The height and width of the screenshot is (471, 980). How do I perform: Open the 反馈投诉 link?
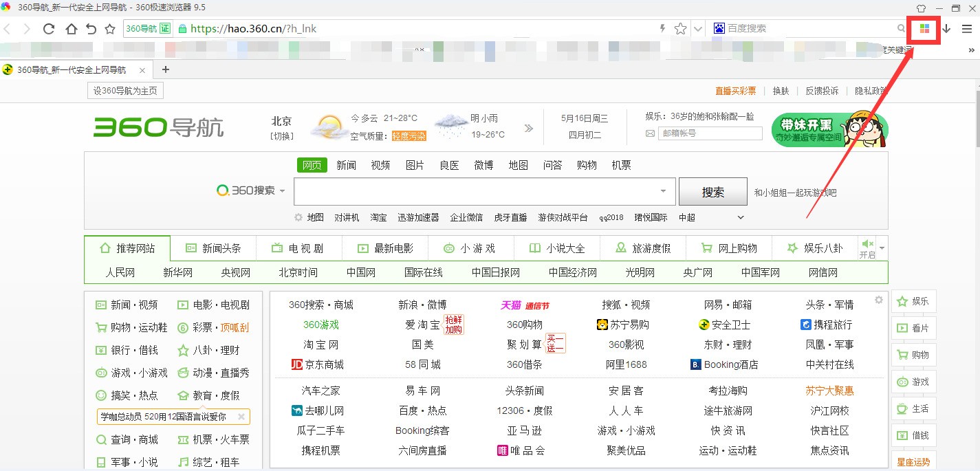tap(822, 91)
